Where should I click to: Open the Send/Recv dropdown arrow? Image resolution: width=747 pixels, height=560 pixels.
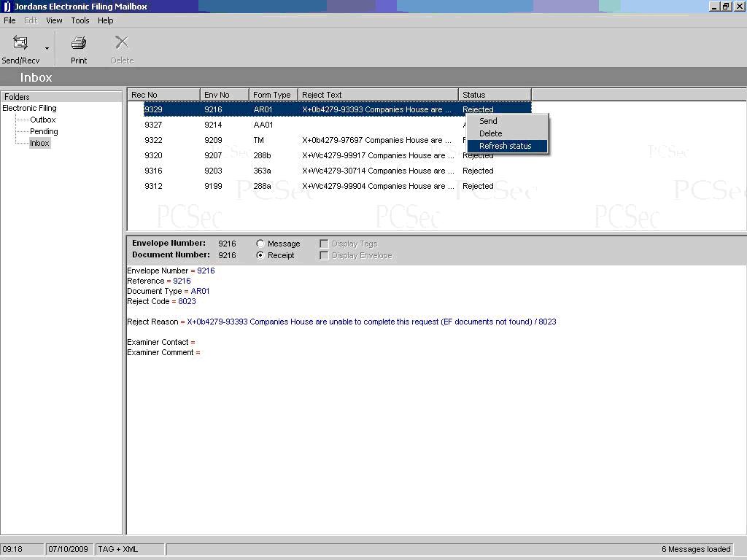(47, 49)
